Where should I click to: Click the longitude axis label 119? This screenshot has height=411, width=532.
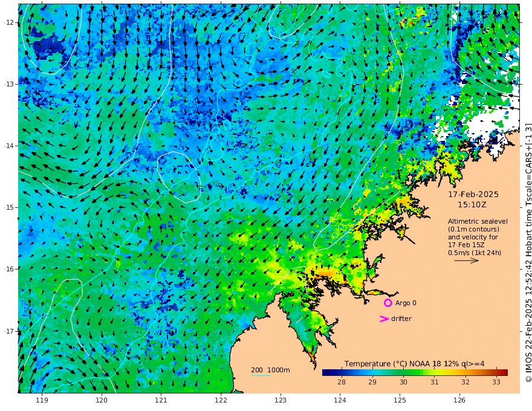click(x=42, y=401)
